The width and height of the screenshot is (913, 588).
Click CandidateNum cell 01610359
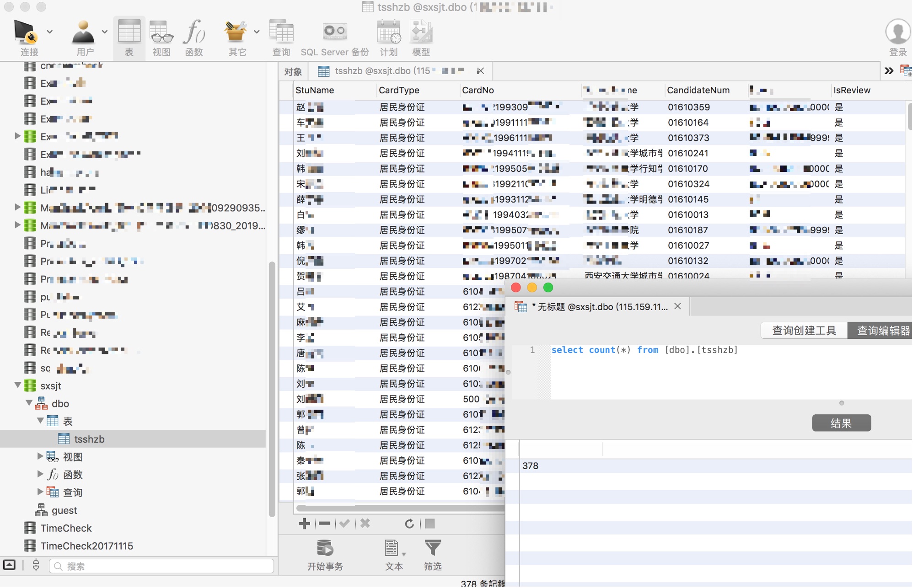[x=688, y=107]
